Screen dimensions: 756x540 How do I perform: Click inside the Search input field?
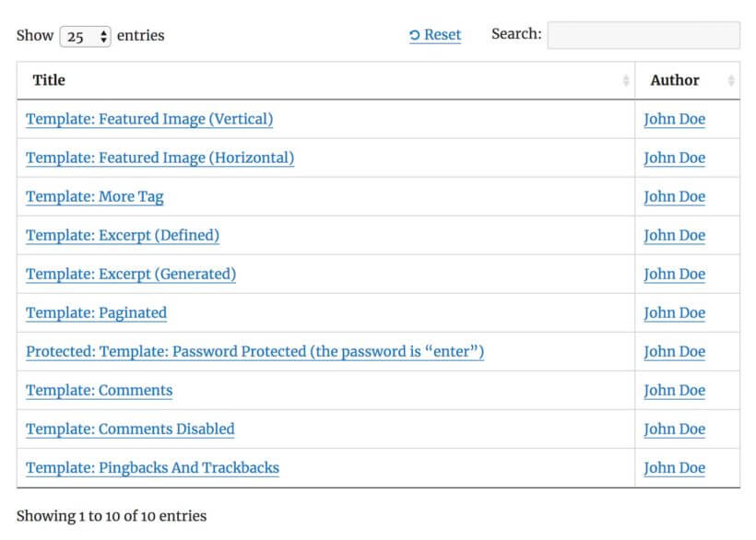(x=643, y=34)
